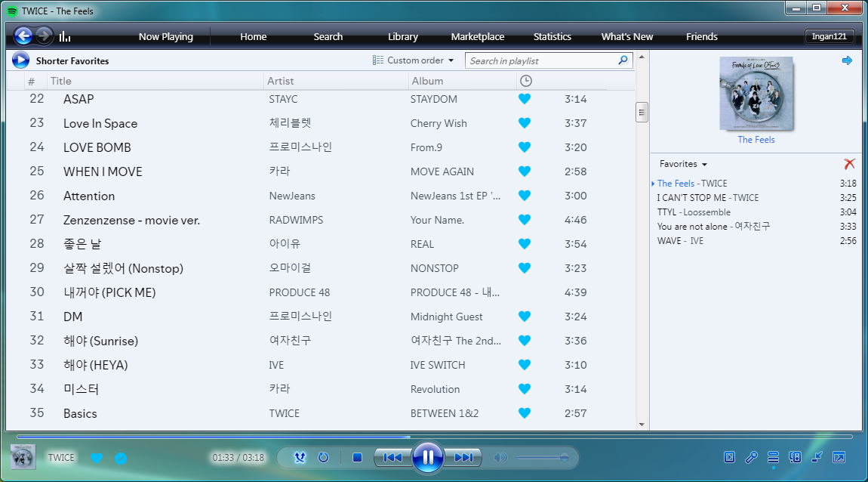Adjust the volume slider
Image resolution: width=868 pixels, height=482 pixels.
tap(543, 458)
